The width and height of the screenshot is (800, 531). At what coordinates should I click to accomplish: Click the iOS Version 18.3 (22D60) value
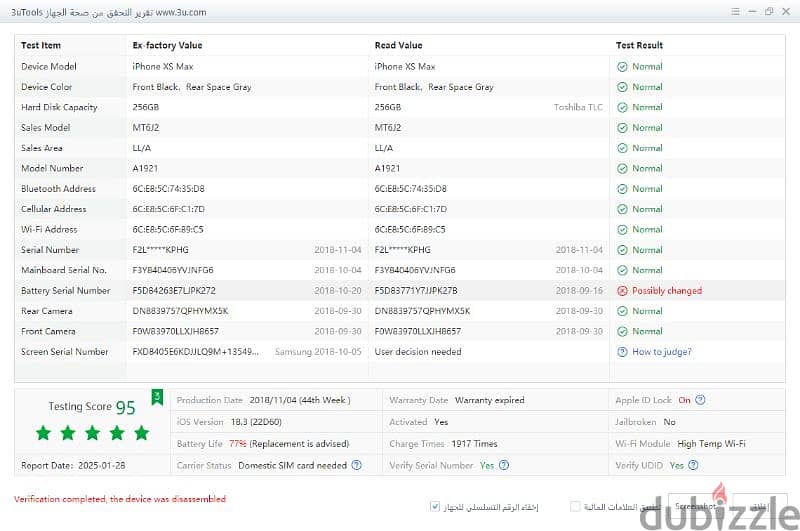pyautogui.click(x=256, y=422)
